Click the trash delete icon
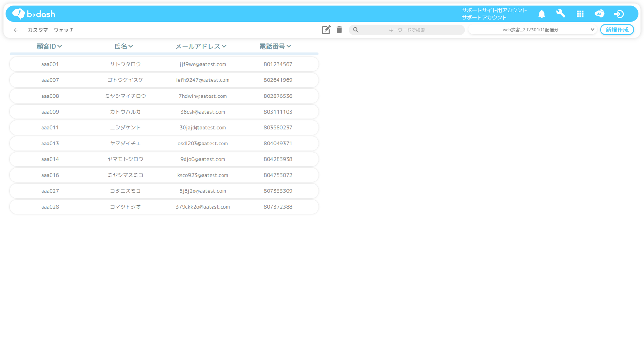The height and width of the screenshot is (362, 644). click(x=339, y=30)
